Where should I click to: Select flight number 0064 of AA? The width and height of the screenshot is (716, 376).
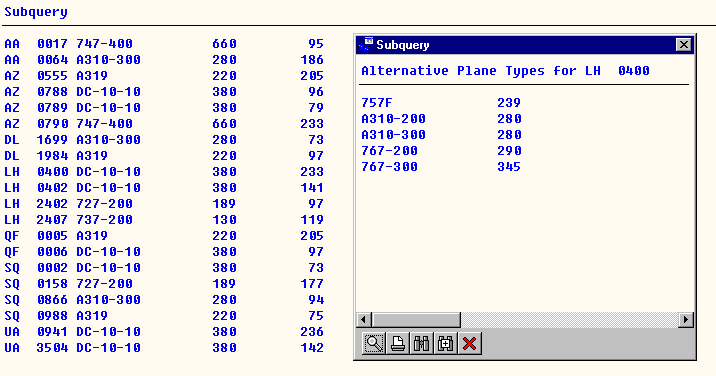[53, 60]
